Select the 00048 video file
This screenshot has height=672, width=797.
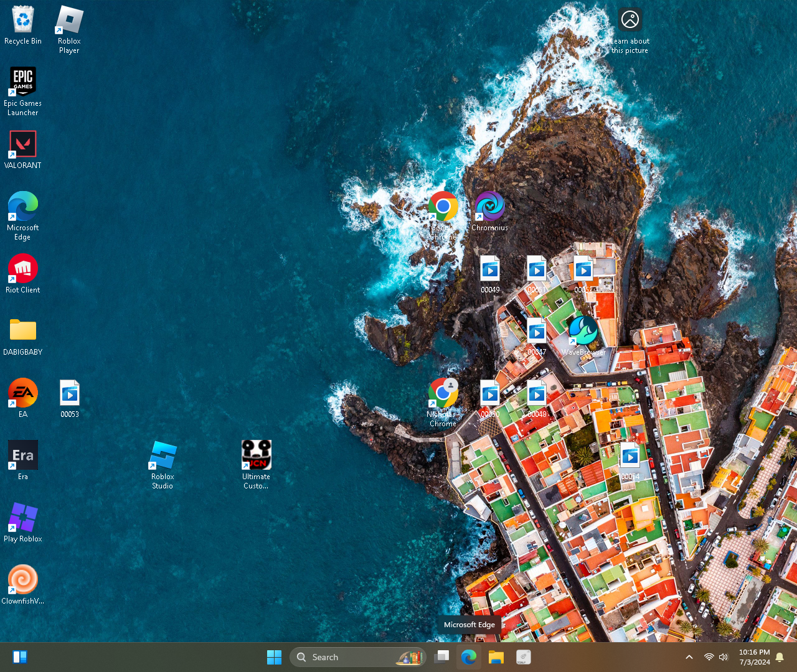click(537, 399)
